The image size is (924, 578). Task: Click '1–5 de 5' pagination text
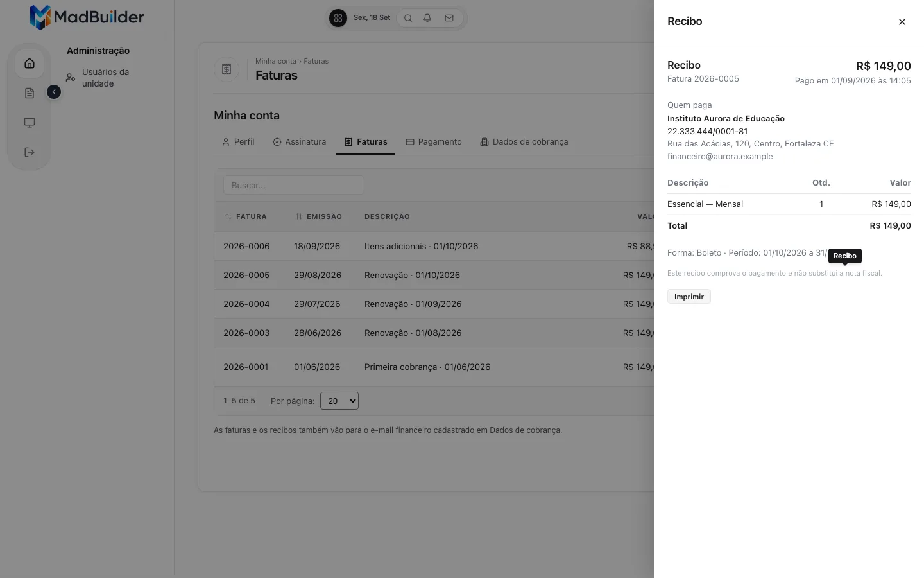(239, 401)
